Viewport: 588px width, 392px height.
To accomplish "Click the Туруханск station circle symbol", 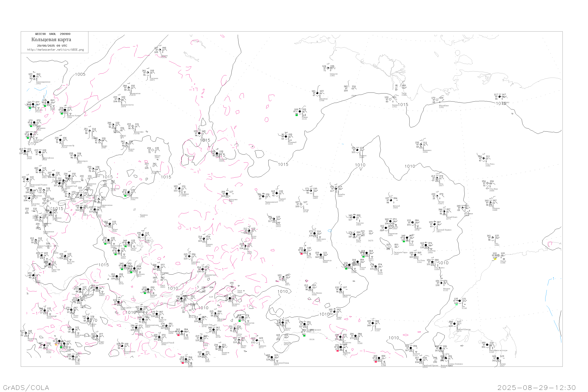I will pyautogui.click(x=148, y=73).
